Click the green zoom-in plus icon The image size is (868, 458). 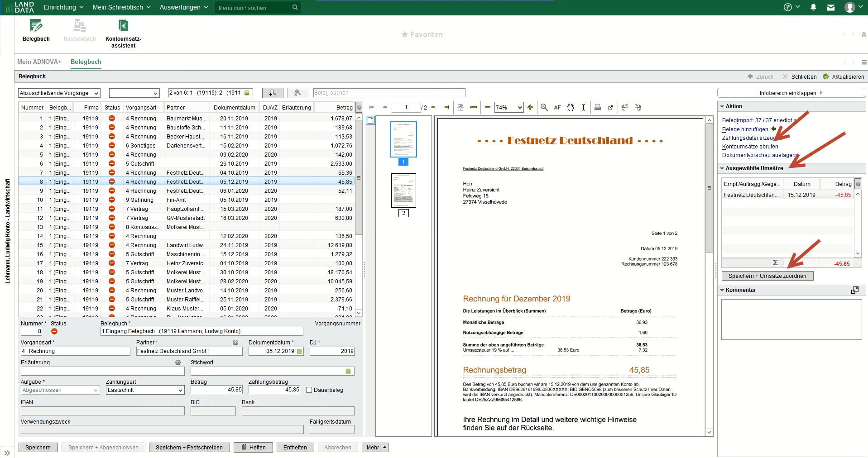coord(530,107)
